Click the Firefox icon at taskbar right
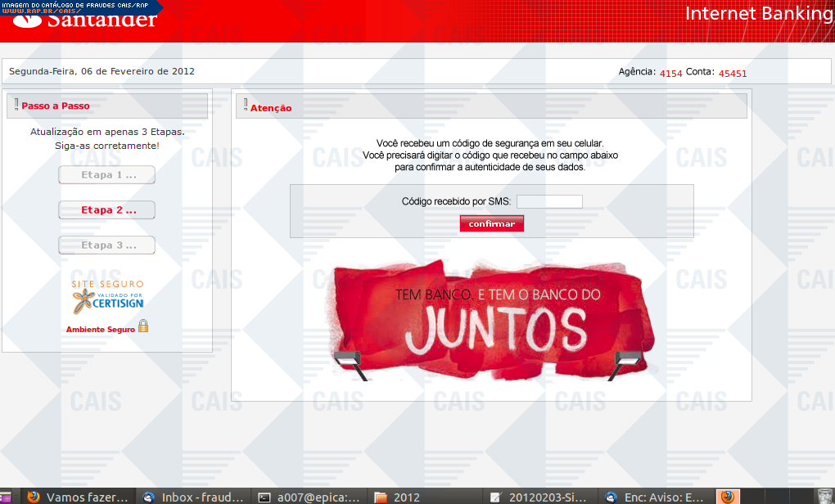835x504 pixels. click(x=727, y=497)
